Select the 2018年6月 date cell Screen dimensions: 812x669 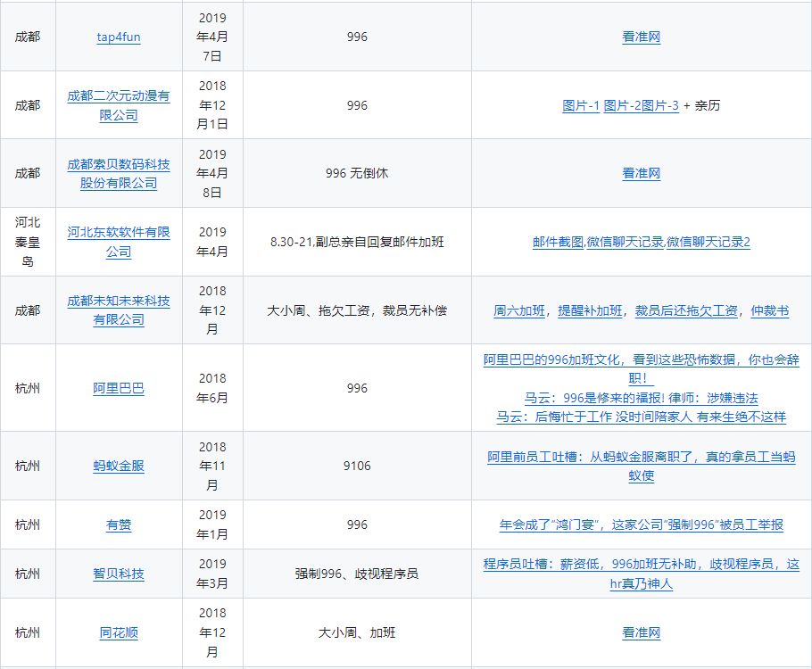[x=212, y=388]
